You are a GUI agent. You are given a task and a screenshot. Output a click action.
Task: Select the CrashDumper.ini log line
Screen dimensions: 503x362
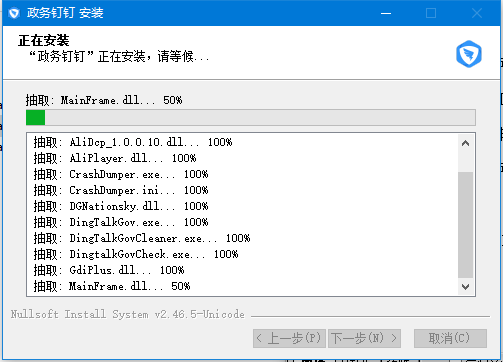click(x=121, y=190)
